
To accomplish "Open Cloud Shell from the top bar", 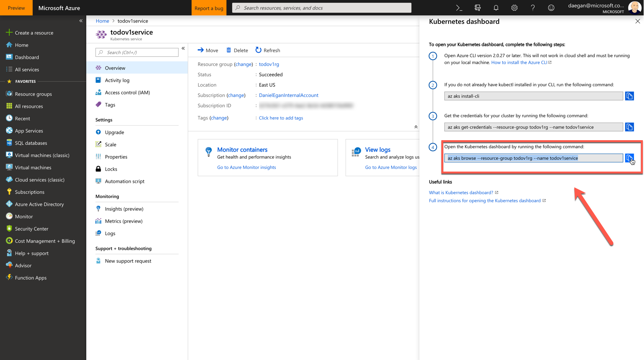I will click(459, 8).
